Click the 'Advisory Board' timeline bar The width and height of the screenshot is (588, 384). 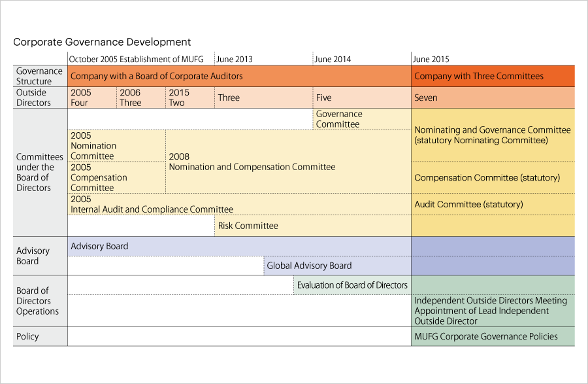click(239, 246)
